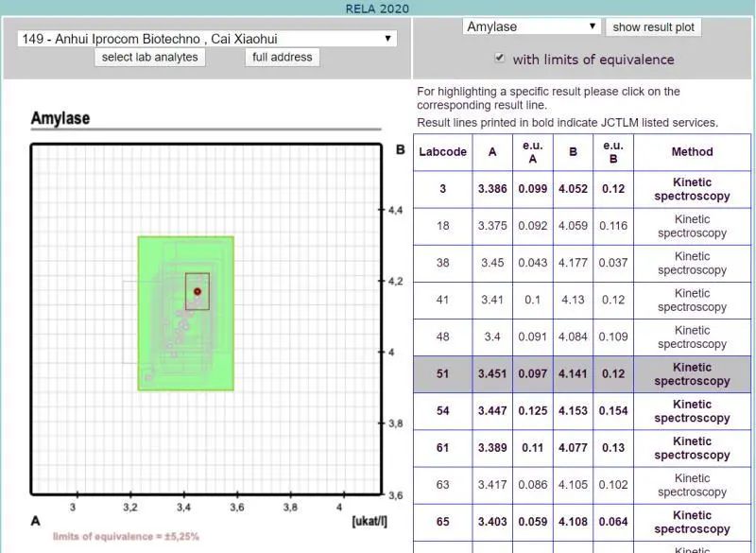Screen dimensions: 756x553
Task: Click the Method column header
Action: click(x=692, y=152)
